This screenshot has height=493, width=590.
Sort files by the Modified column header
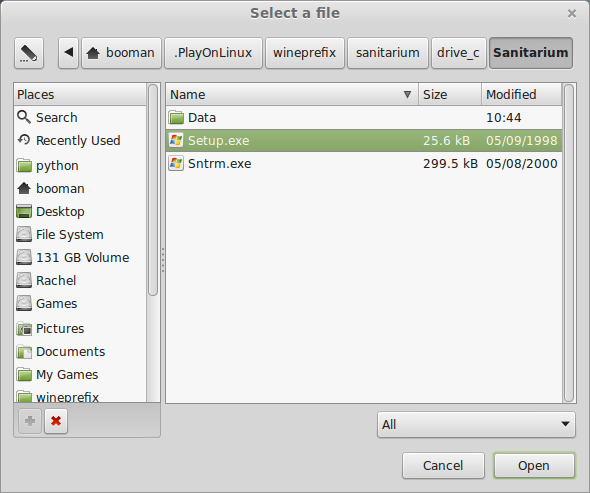point(522,94)
